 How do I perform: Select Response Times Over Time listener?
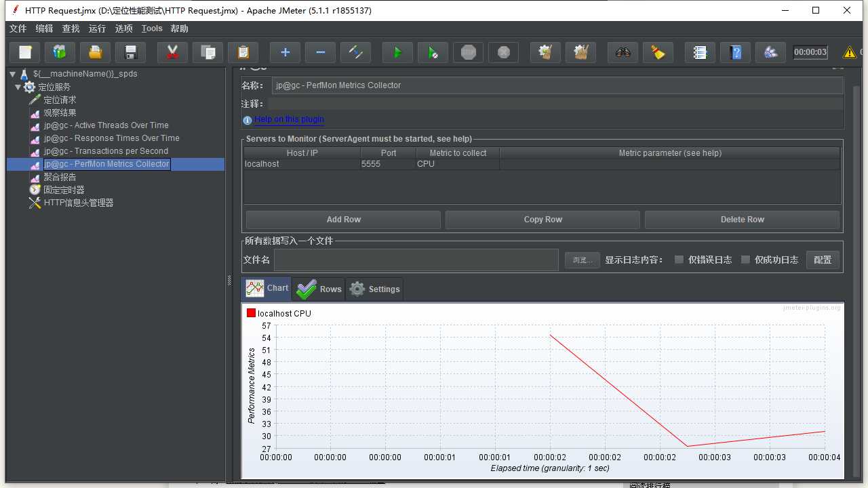[111, 138]
